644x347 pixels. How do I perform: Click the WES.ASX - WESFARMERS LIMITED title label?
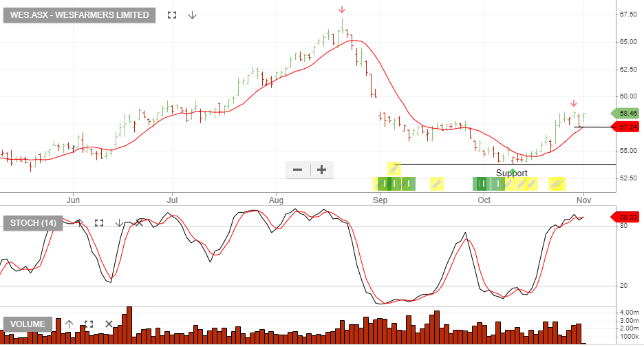point(79,15)
